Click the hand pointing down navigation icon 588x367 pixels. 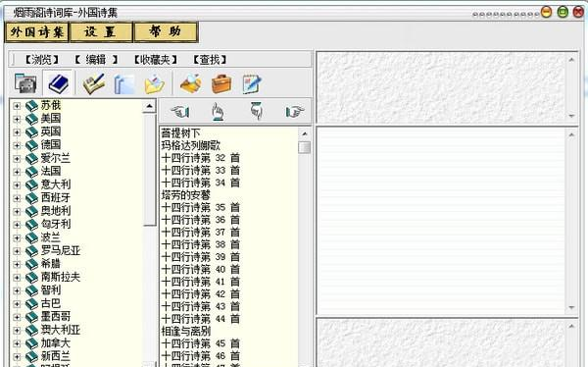point(256,111)
